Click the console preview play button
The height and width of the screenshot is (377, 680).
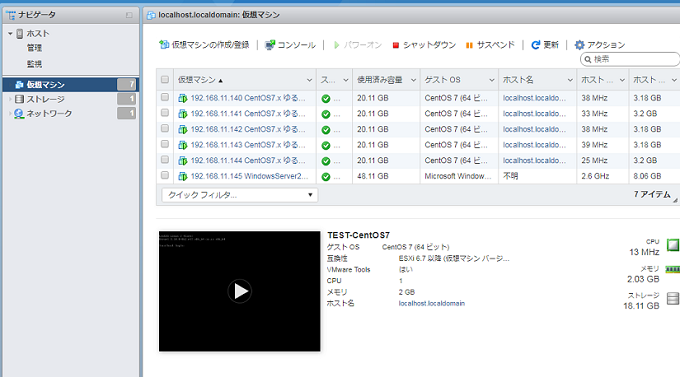point(239,291)
